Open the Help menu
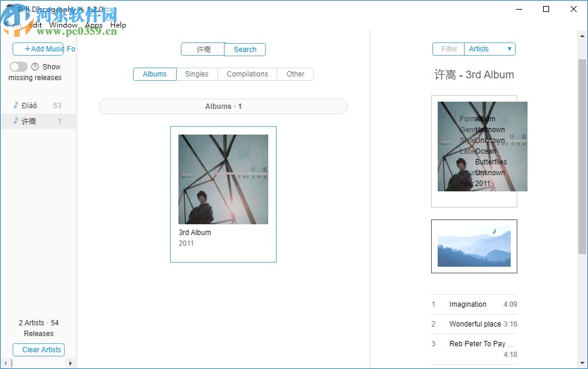588x369 pixels. click(x=118, y=25)
